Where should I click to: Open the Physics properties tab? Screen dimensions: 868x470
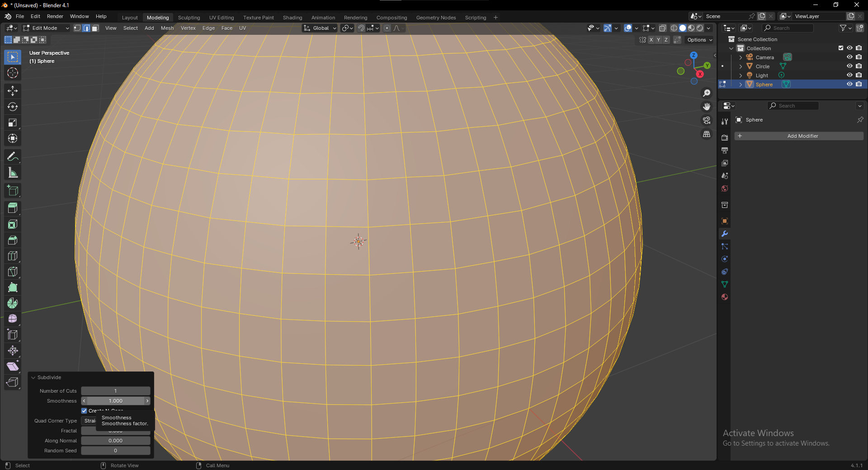tap(725, 259)
